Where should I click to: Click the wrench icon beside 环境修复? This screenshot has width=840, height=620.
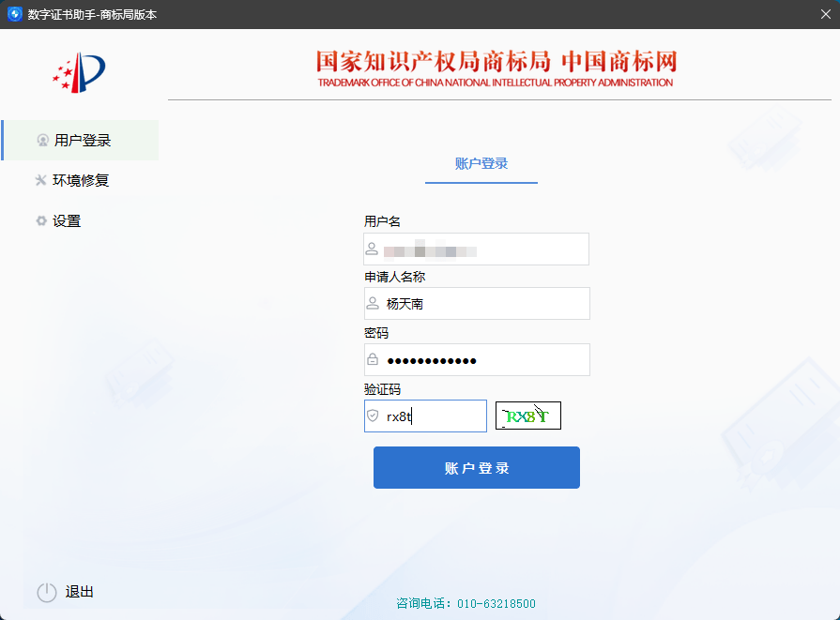pos(40,180)
